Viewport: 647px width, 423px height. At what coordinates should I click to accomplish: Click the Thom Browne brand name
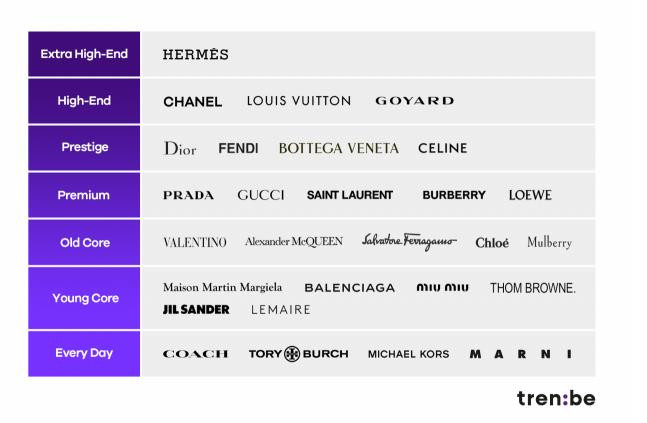532,288
